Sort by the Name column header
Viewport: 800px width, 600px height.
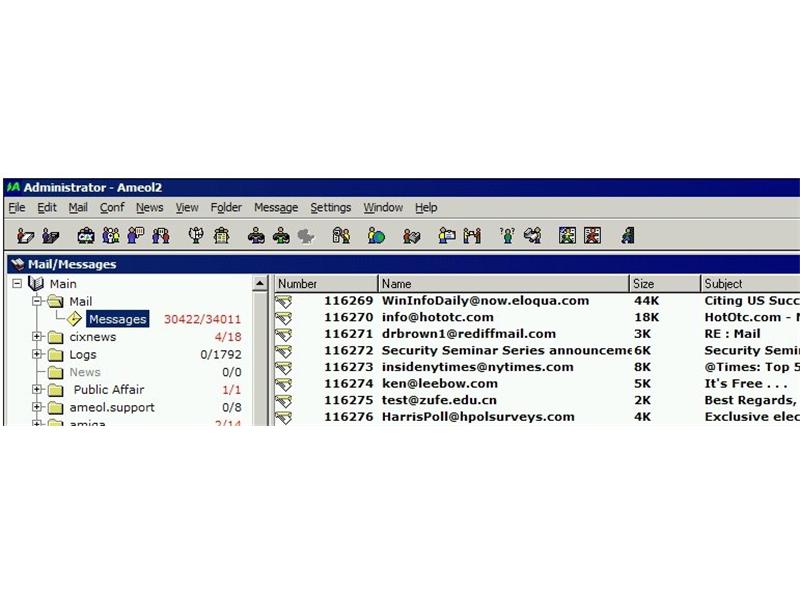click(504, 284)
